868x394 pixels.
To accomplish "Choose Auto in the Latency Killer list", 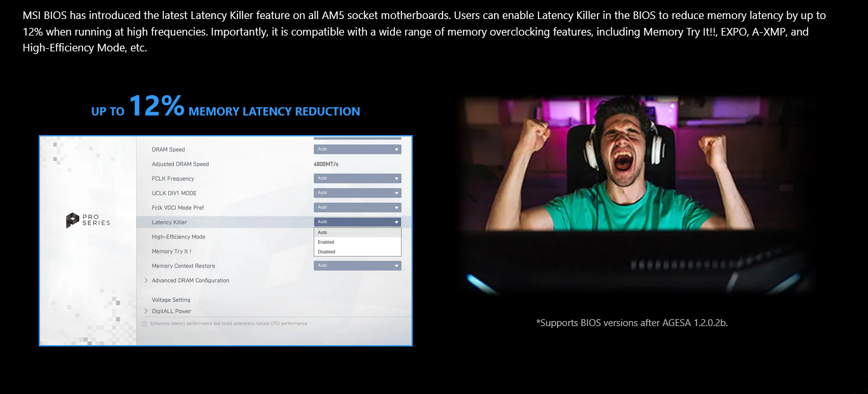I will [x=357, y=232].
